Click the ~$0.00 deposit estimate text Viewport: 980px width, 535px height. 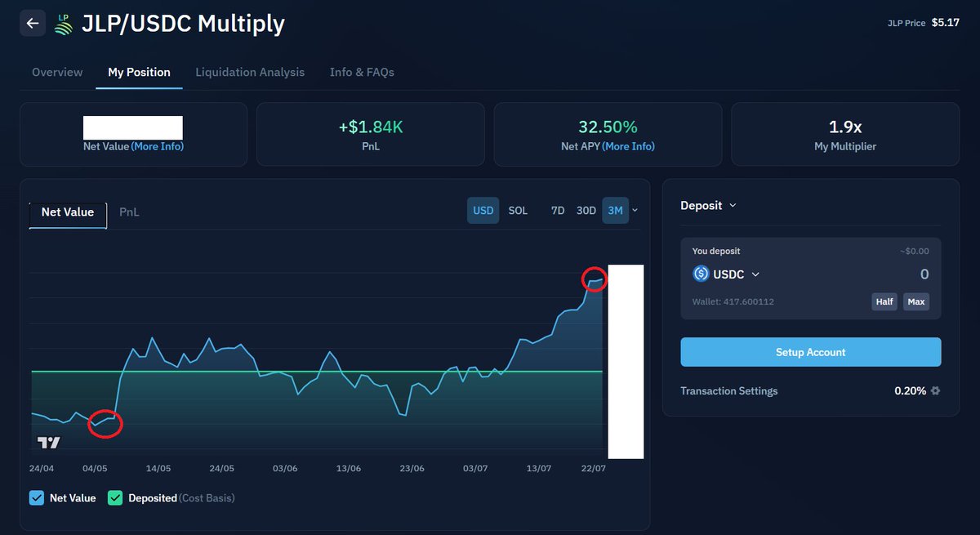click(x=915, y=252)
